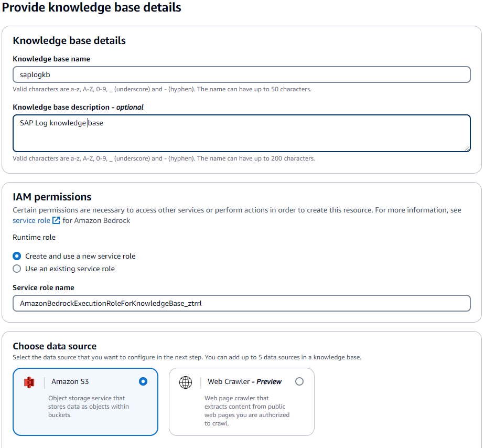
Task: Click the Web Crawler globe icon
Action: coord(185,382)
